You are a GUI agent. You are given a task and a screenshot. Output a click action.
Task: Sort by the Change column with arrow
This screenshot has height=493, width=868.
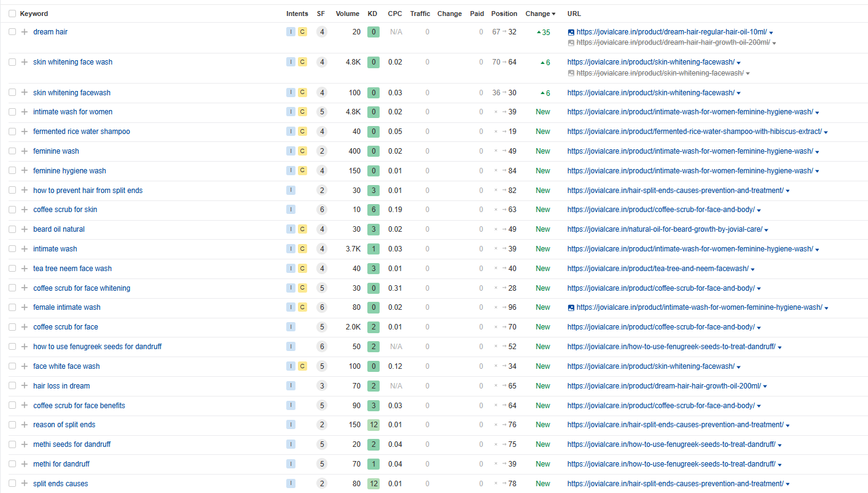click(x=540, y=14)
